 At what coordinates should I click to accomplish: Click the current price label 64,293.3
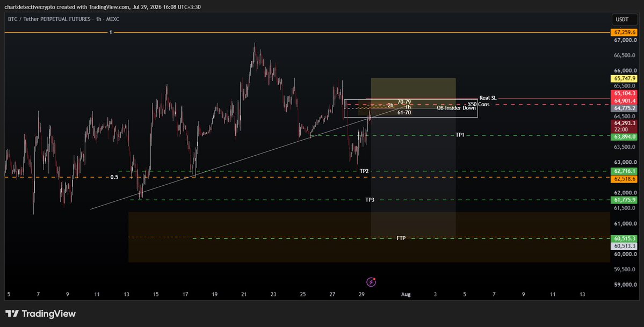coord(624,123)
